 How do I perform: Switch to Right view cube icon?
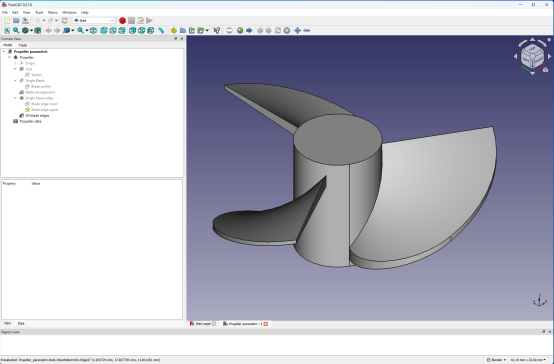pyautogui.click(x=122, y=30)
